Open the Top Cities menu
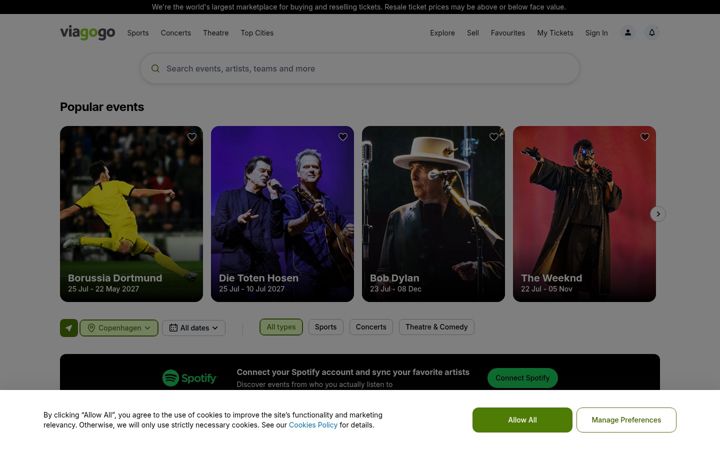 (257, 33)
